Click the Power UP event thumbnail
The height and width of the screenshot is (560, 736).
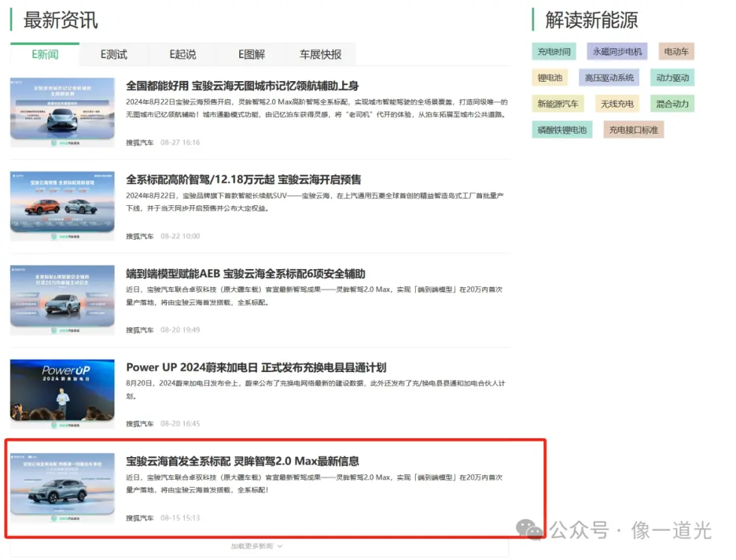click(x=63, y=394)
